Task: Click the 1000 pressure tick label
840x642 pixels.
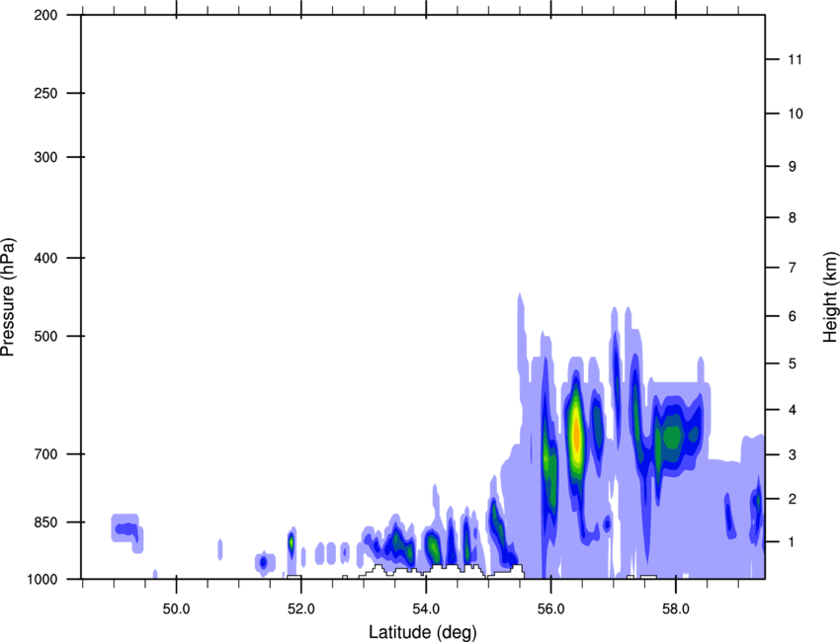Action: pos(42,579)
